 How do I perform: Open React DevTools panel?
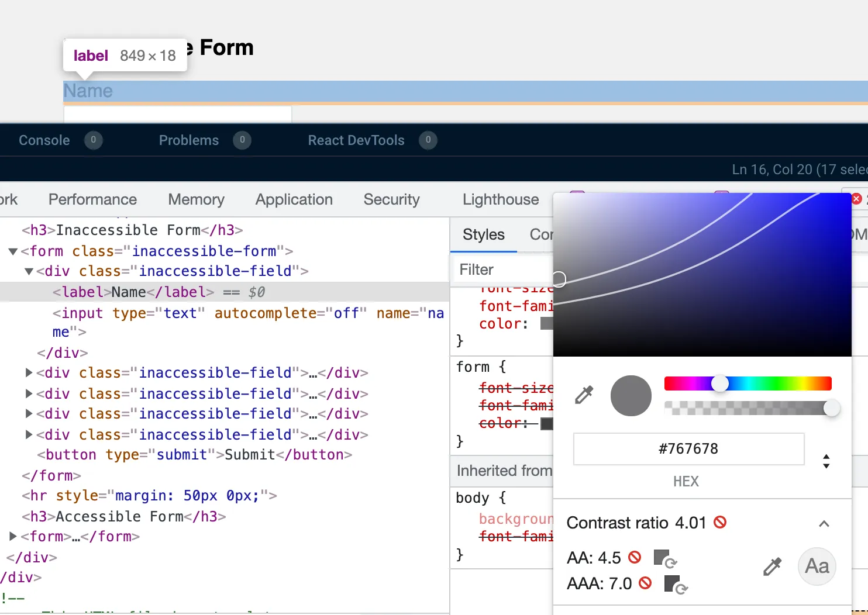tap(356, 140)
